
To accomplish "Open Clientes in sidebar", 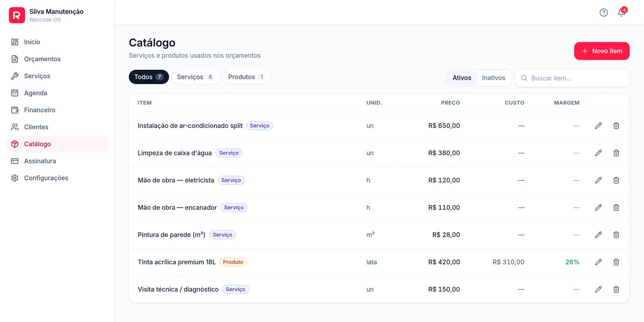I will coord(57,127).
